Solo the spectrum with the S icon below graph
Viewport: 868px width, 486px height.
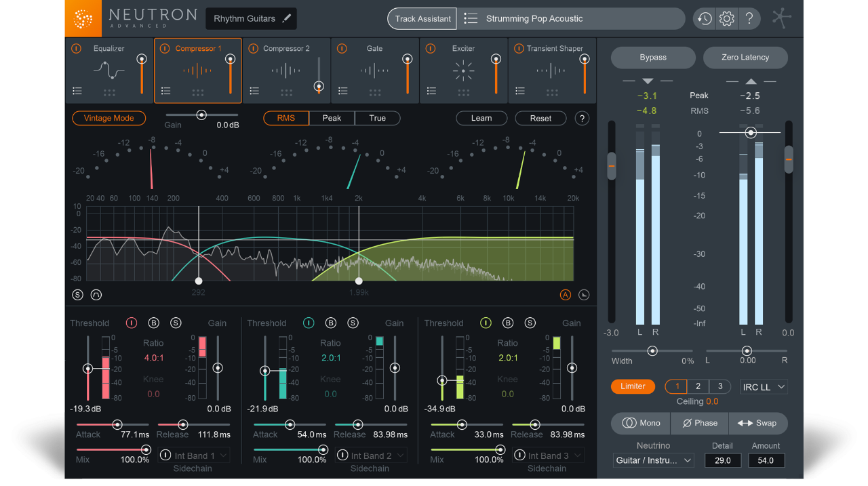pyautogui.click(x=77, y=294)
